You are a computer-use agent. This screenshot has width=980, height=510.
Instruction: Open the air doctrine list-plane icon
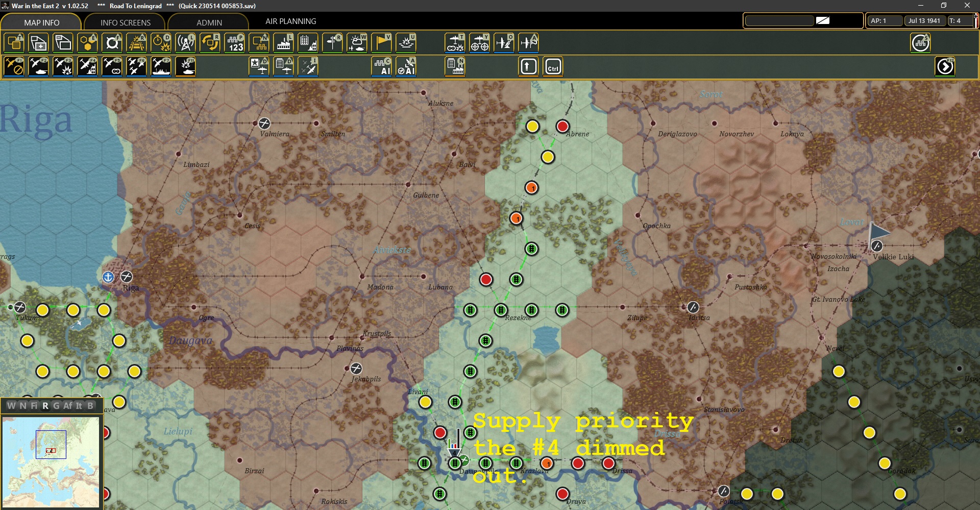(283, 66)
